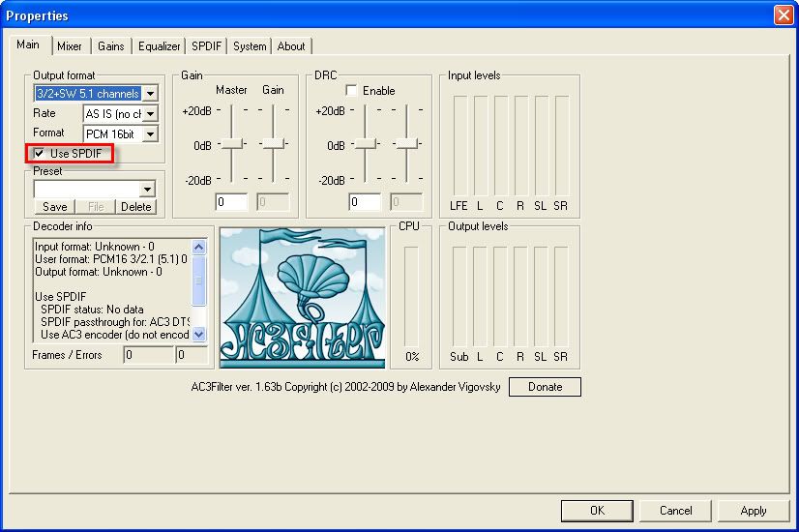Screen dimensions: 799x532
Task: Uncheck the Use SPDIF checkbox
Action: click(40, 154)
